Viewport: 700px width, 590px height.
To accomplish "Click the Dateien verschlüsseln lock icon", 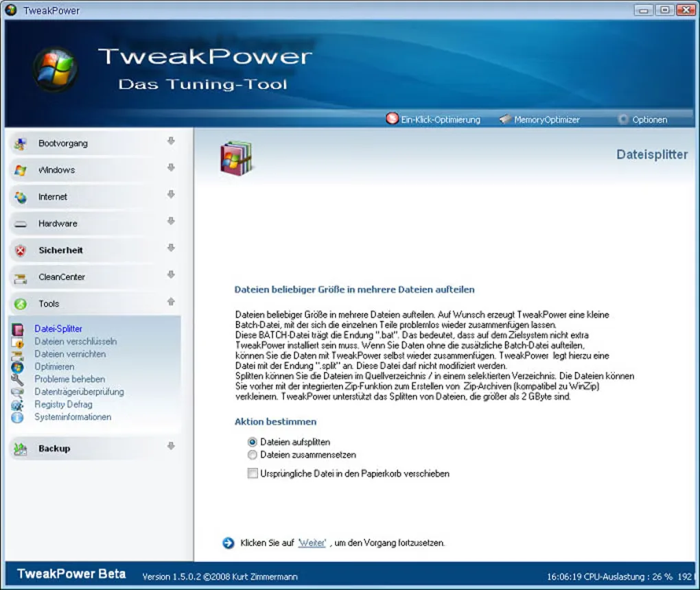I will (17, 342).
